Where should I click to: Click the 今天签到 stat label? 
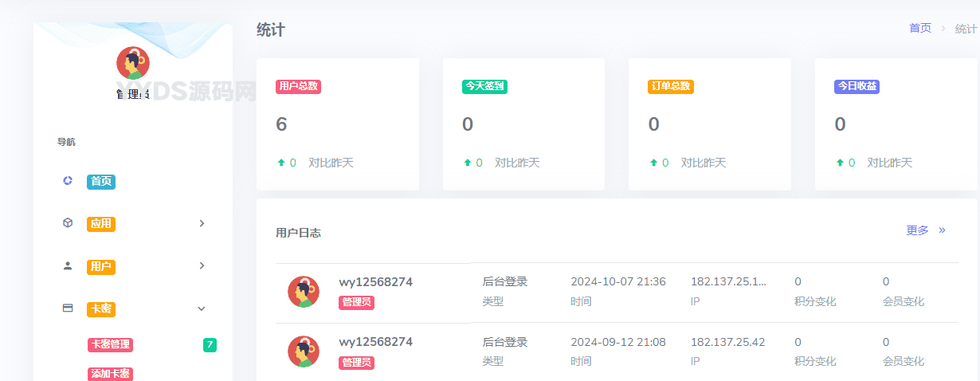484,87
